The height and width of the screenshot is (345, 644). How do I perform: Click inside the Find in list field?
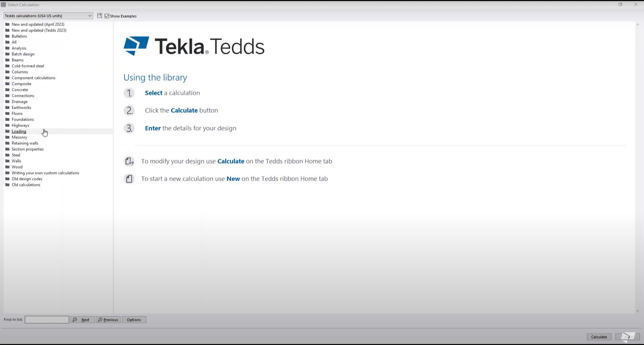[x=47, y=319]
